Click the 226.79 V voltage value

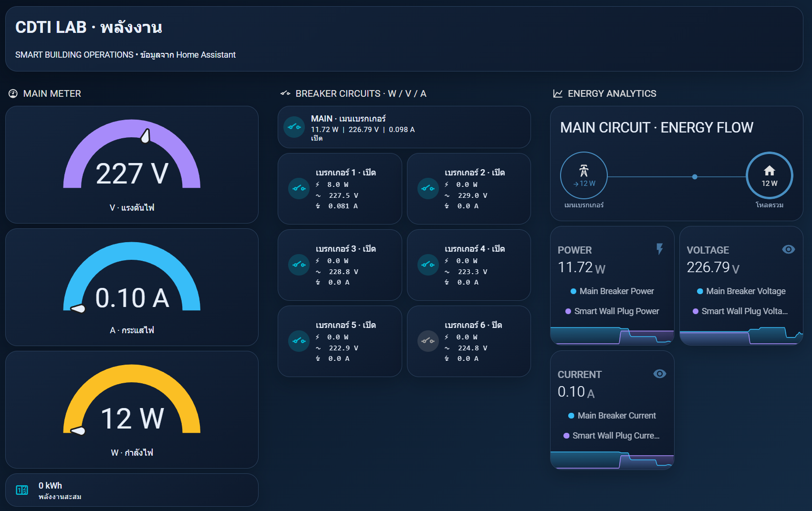(713, 267)
